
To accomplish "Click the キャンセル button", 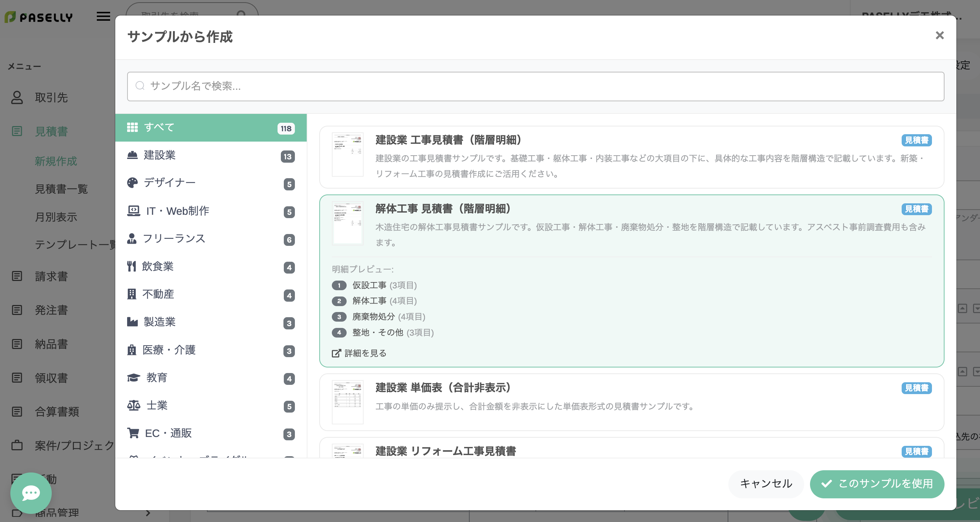I will 766,484.
